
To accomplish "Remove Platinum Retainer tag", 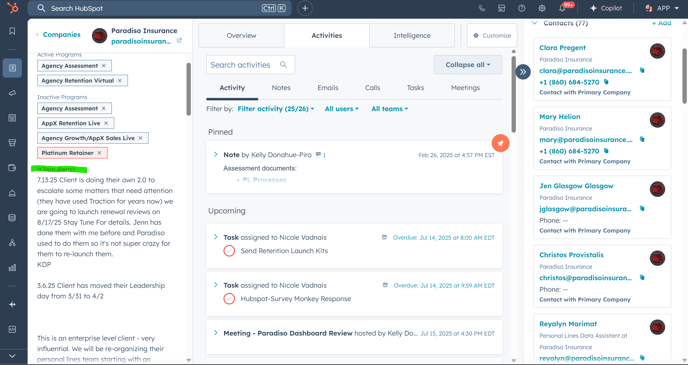I will tap(99, 153).
